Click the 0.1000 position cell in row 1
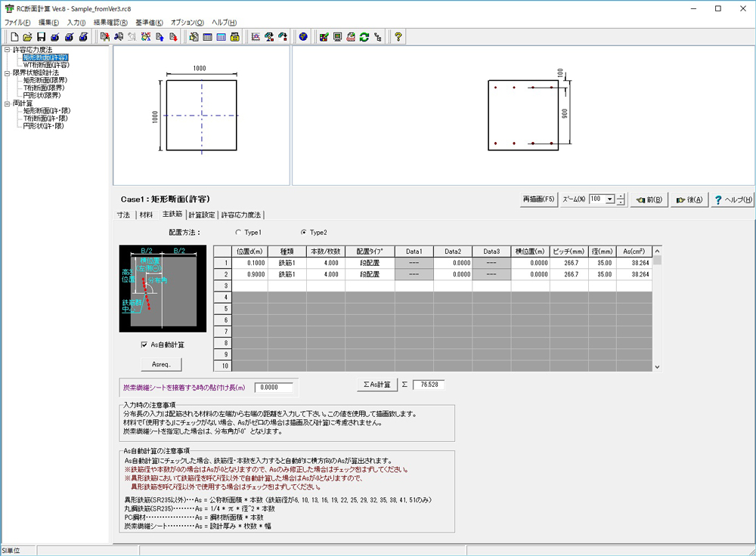This screenshot has height=556, width=756. (249, 263)
